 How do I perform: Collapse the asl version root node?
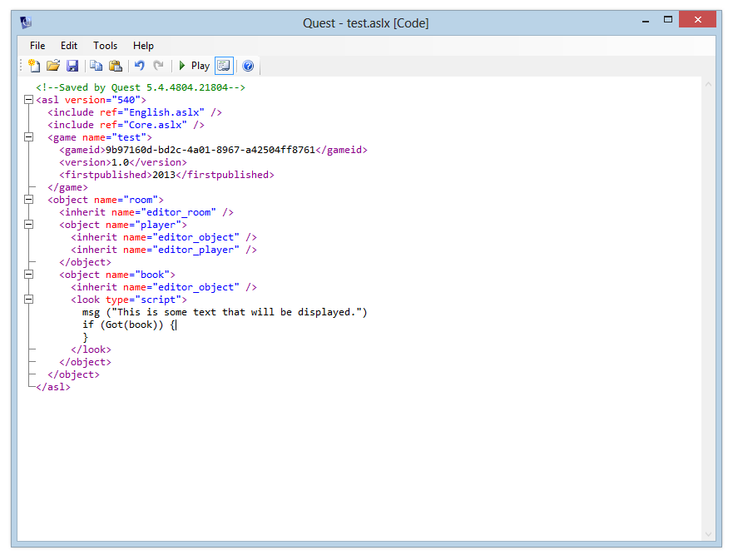pyautogui.click(x=29, y=100)
